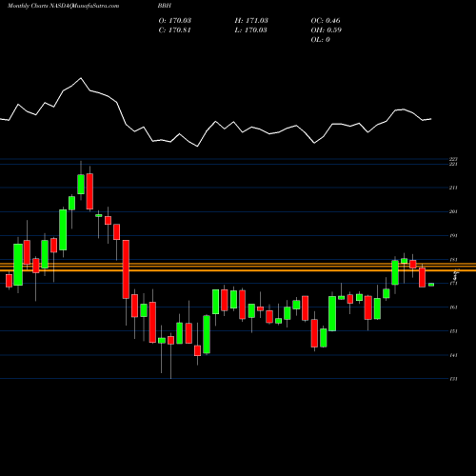The width and height of the screenshot is (476, 476).
Task: Select the high value H: 171.03
Action: pyautogui.click(x=251, y=20)
